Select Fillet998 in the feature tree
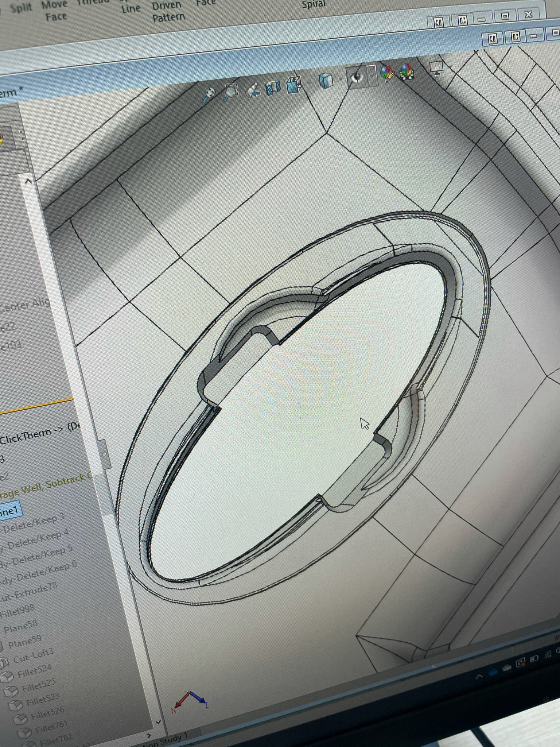The image size is (560, 747). 17,611
